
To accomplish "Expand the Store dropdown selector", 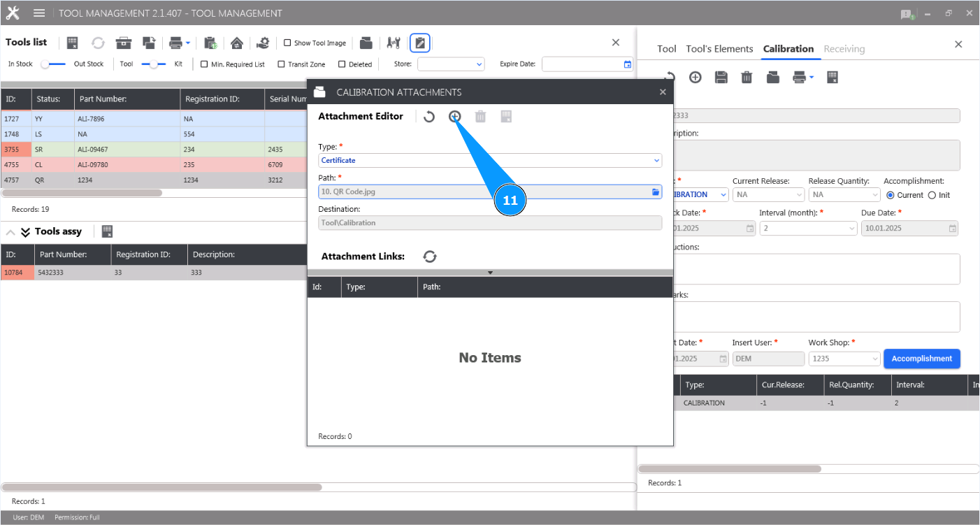I will (x=480, y=64).
